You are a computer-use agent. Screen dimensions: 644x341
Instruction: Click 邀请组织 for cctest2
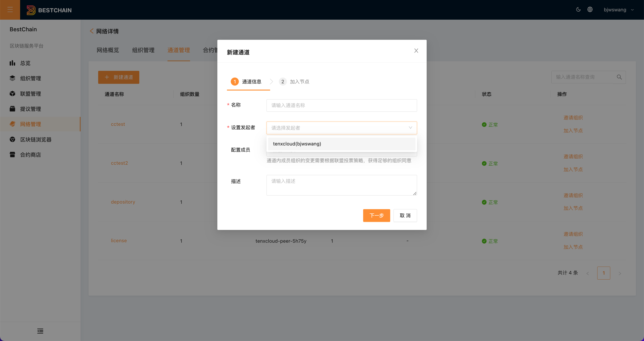pos(573,157)
